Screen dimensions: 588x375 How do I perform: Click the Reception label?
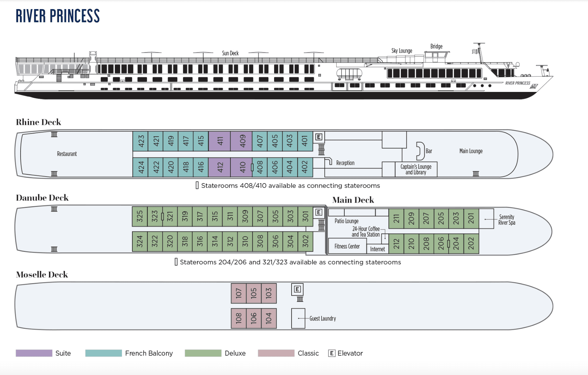click(x=345, y=163)
